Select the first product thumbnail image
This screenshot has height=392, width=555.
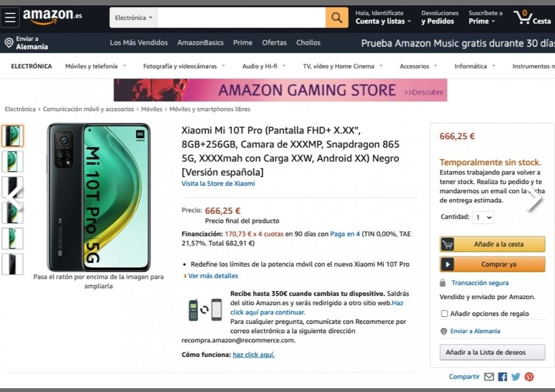(x=12, y=136)
